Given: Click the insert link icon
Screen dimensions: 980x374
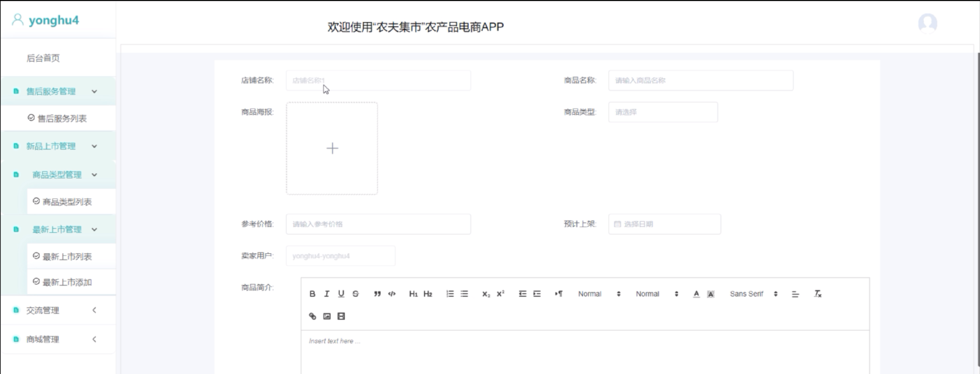Looking at the screenshot, I should (312, 316).
